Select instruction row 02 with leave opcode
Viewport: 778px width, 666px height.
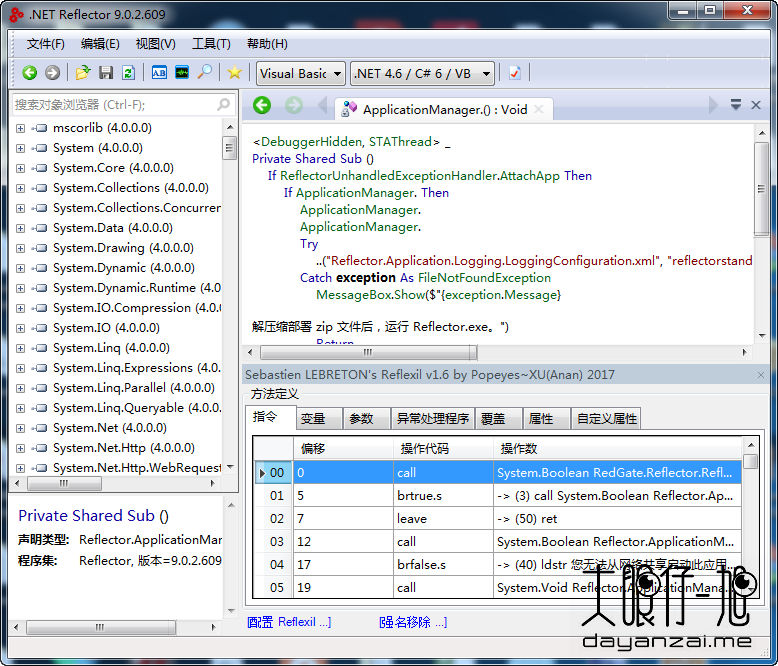pos(498,519)
